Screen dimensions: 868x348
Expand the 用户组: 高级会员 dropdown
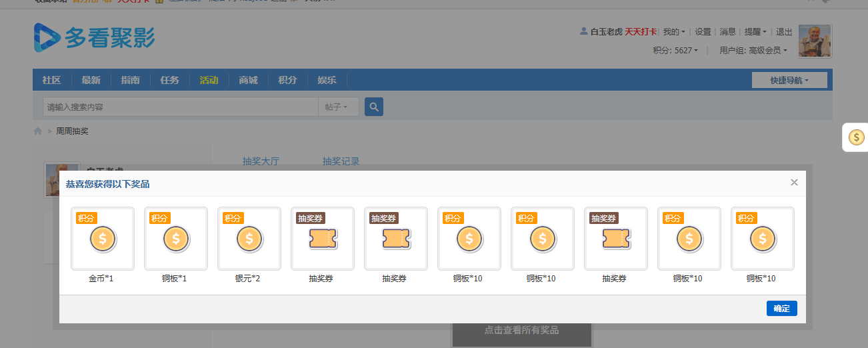tap(753, 50)
